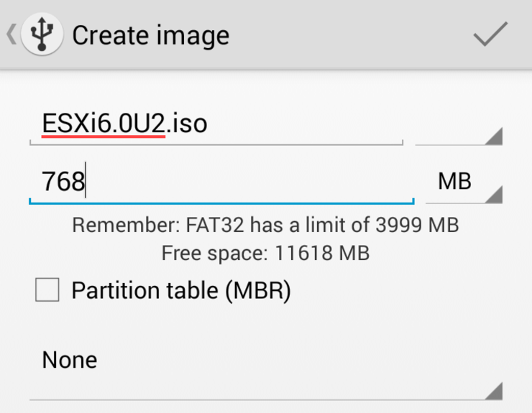Click the Free space 11618 MB text

tap(266, 253)
